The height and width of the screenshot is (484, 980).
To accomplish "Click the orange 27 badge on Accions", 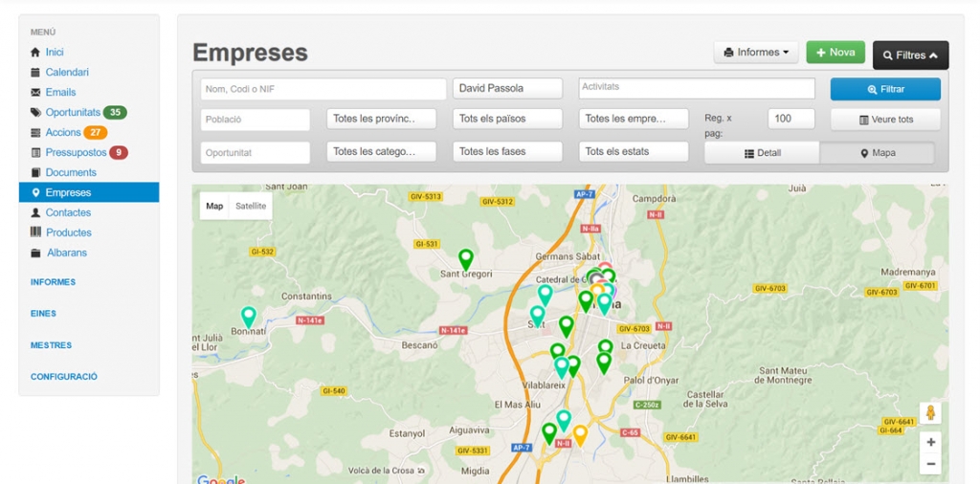I will pyautogui.click(x=96, y=132).
